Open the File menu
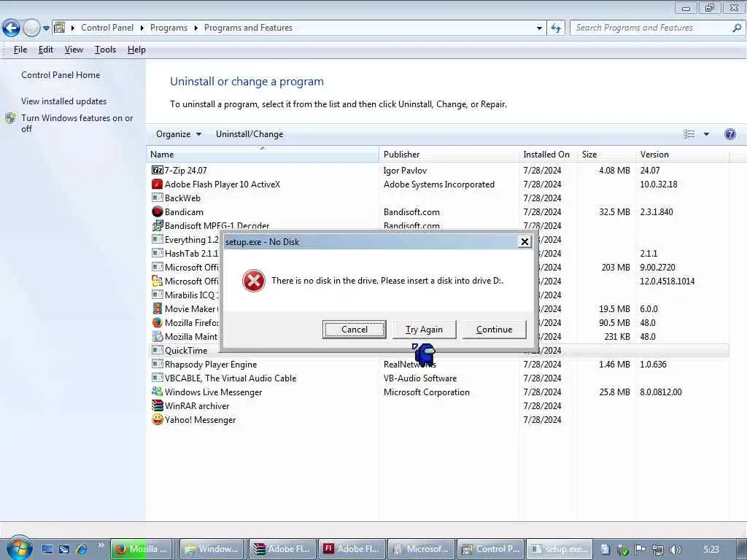Screen dimensions: 747x560 point(20,50)
